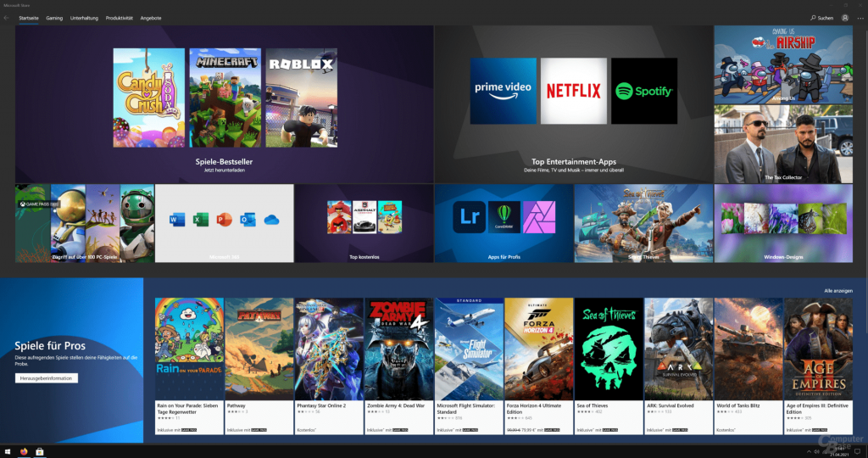Open the Roblox game tile

[301, 98]
